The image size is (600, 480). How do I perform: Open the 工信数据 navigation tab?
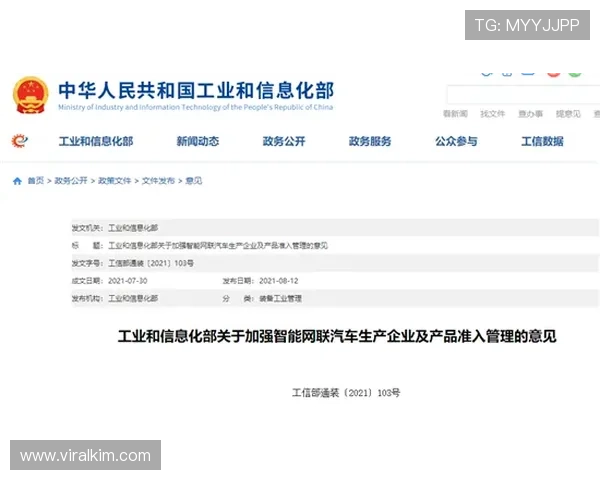click(542, 141)
